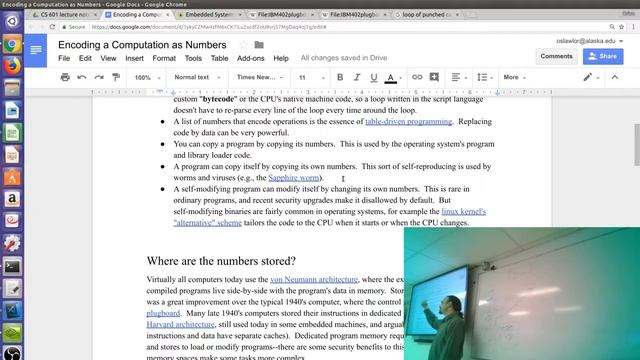Open the linux kernel's link
640x360 pixels.
464,211
